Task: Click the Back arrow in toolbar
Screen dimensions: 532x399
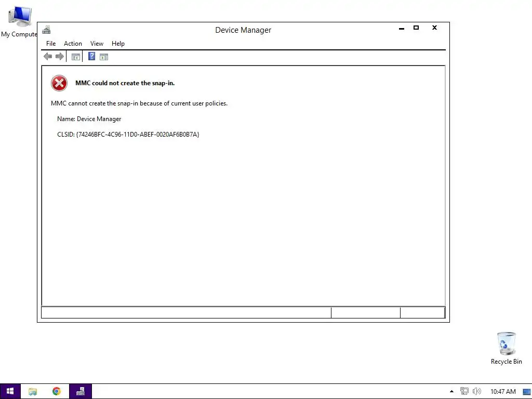Action: pos(48,56)
